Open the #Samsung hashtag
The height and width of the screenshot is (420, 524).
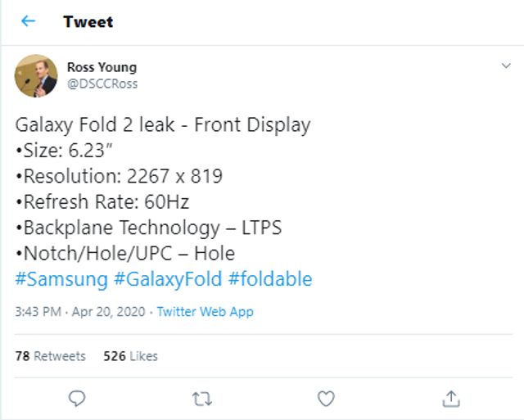[61, 278]
